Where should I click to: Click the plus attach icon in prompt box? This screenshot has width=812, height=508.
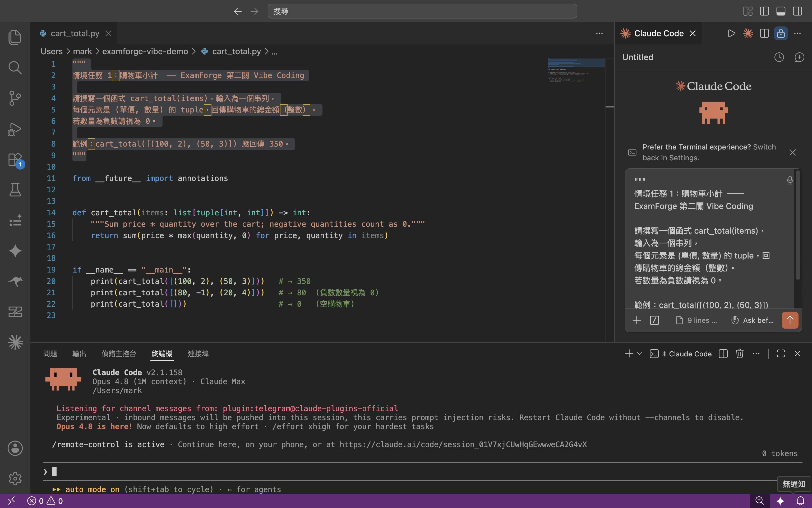click(636, 320)
